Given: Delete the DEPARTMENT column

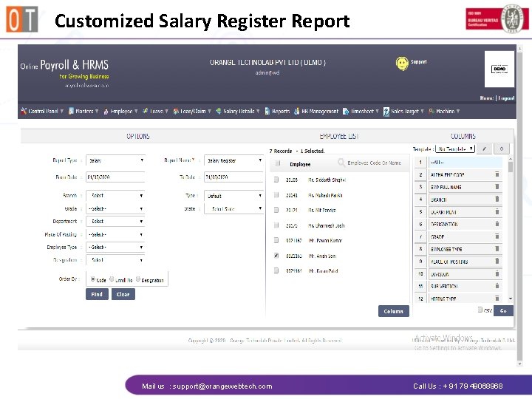Looking at the screenshot, I should pyautogui.click(x=497, y=212).
